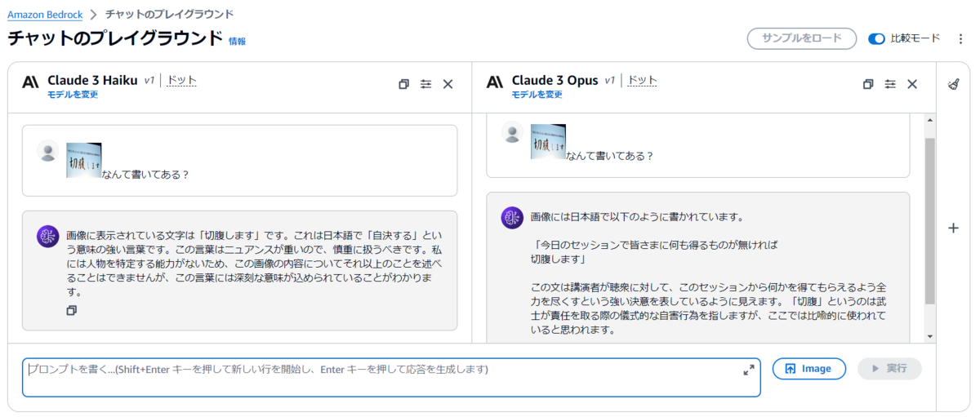Open the three-dot more options menu
This screenshot has height=417, width=980.
pos(960,38)
